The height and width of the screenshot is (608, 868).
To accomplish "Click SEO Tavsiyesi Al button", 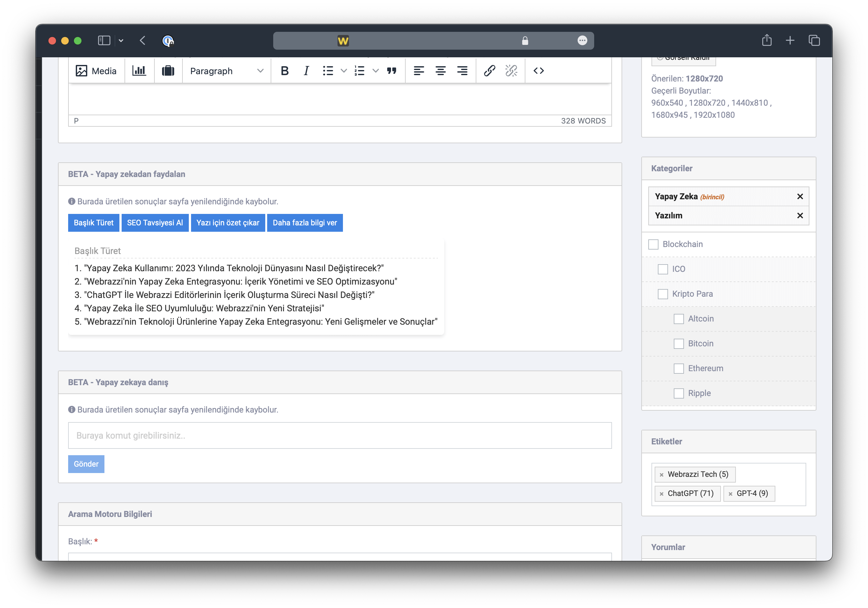I will click(155, 223).
